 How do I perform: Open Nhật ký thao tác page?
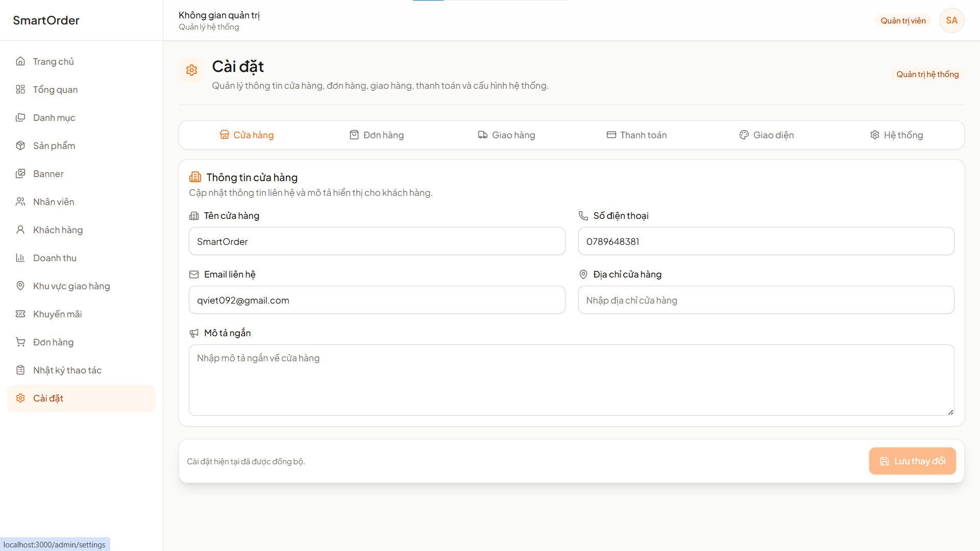pyautogui.click(x=82, y=370)
